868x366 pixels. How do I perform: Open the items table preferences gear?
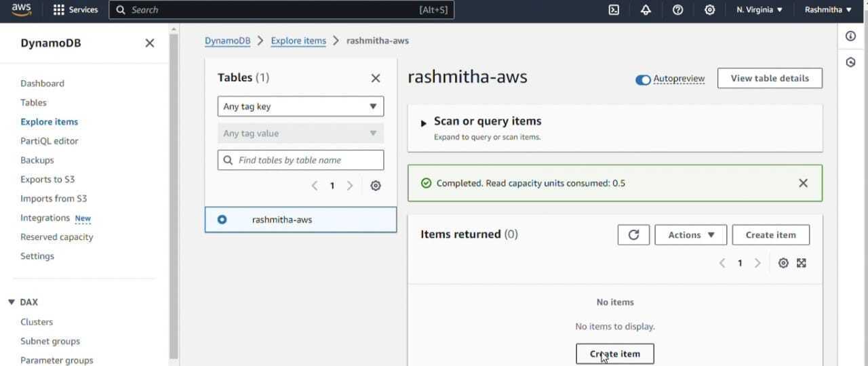[x=783, y=263]
